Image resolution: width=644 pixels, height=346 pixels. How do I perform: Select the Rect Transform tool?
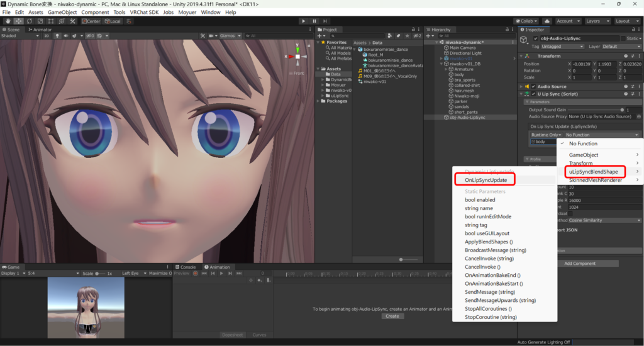tap(52, 21)
